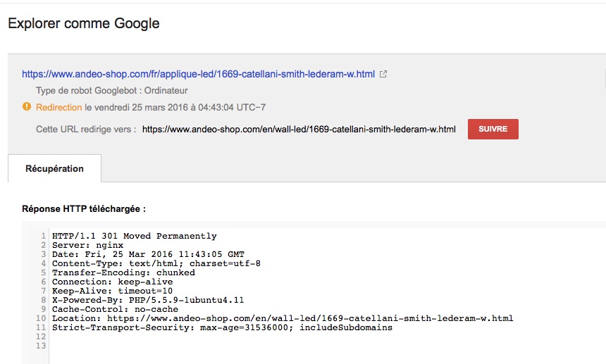606x364 pixels.
Task: Click the "Keep-Alive: timeout=10" line
Action: coord(112,291)
